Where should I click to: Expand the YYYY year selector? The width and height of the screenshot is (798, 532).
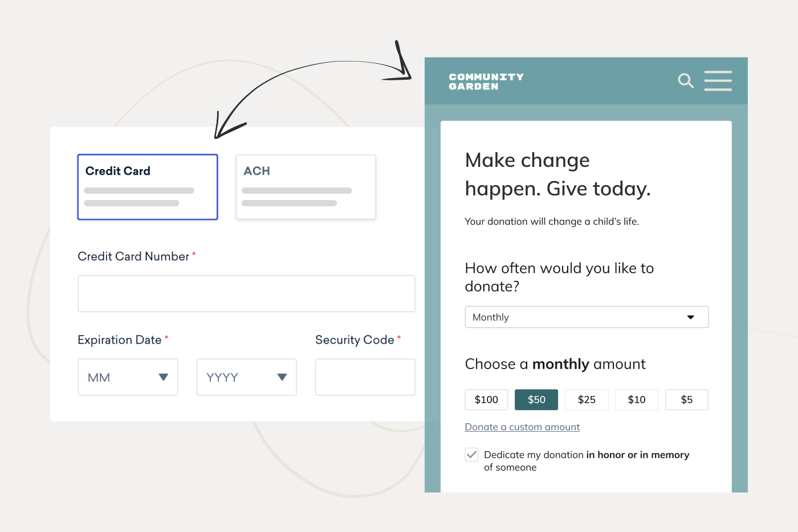(x=246, y=377)
